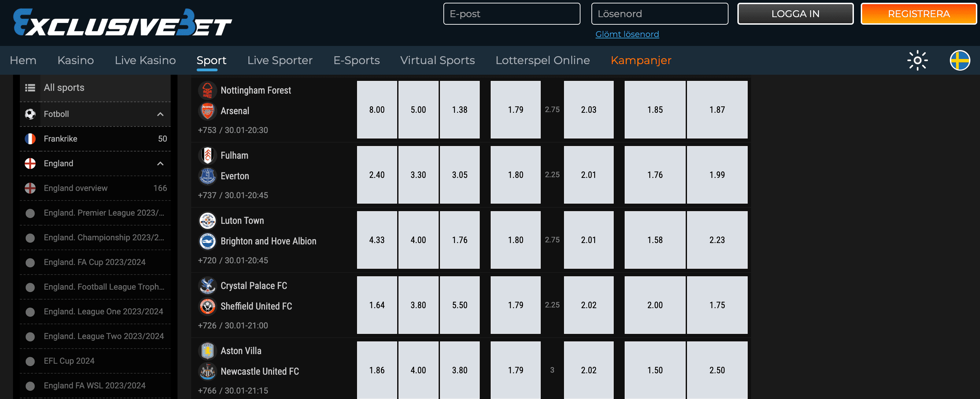This screenshot has height=399, width=980.
Task: Open the Swedish flag language selector
Action: coord(960,60)
